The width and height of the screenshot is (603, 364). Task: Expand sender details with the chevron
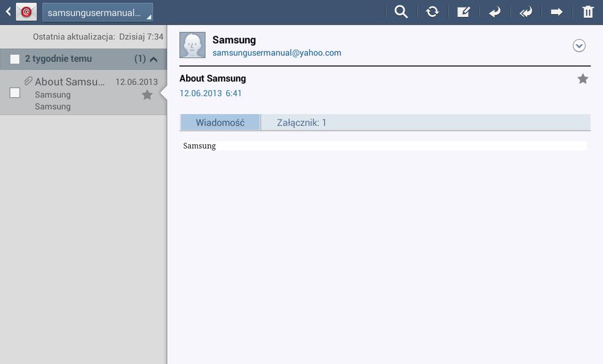coord(579,46)
